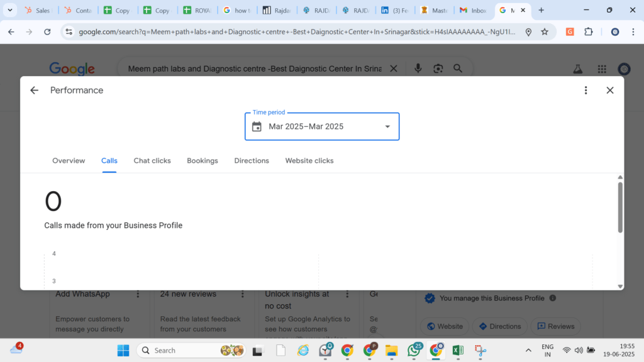The image size is (644, 362).
Task: Open a new Chrome tab
Action: [541, 10]
